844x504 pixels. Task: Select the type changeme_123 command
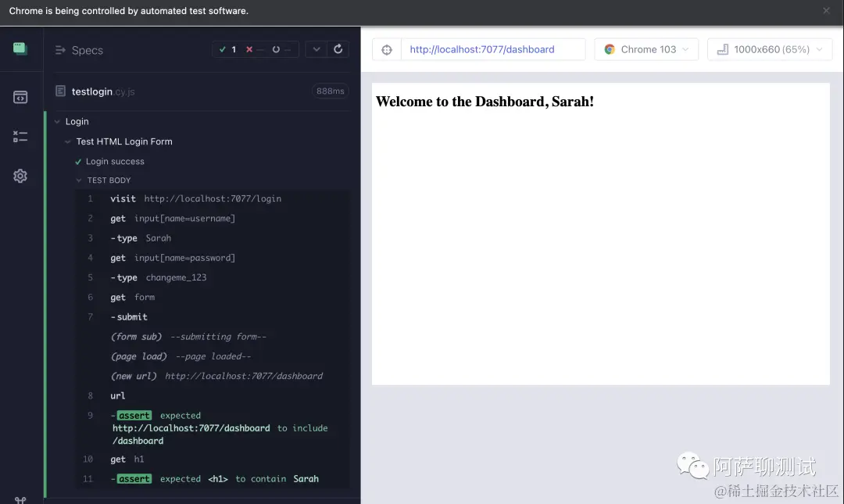click(x=213, y=277)
